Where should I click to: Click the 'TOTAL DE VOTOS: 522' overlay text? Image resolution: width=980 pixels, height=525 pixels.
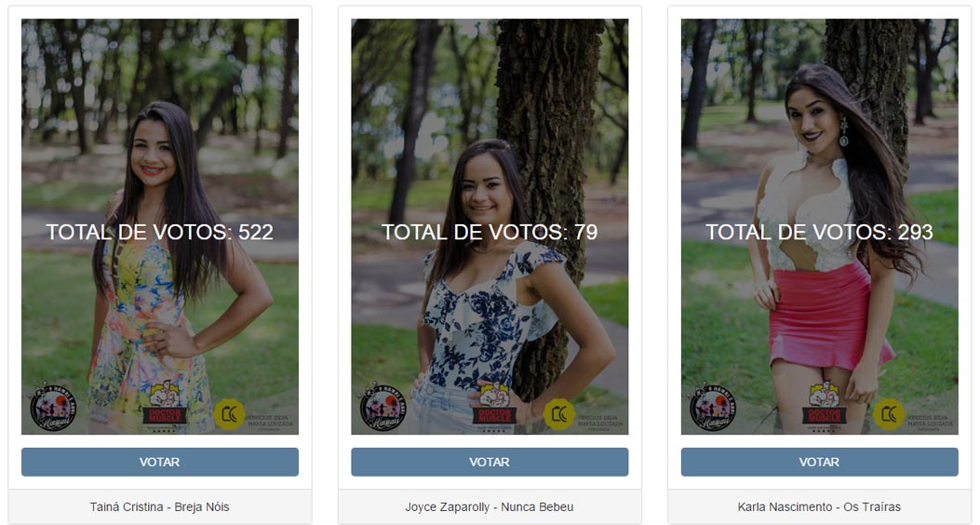[x=160, y=232]
